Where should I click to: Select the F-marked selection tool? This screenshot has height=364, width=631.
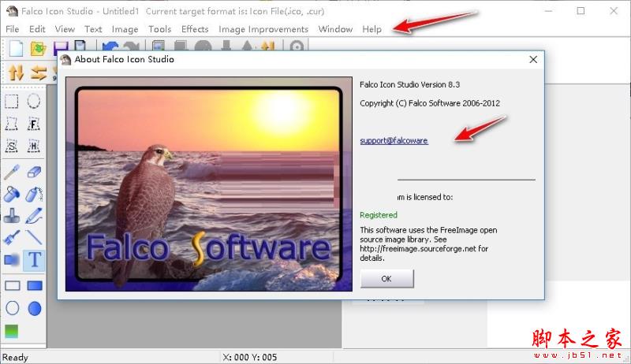[x=34, y=124]
